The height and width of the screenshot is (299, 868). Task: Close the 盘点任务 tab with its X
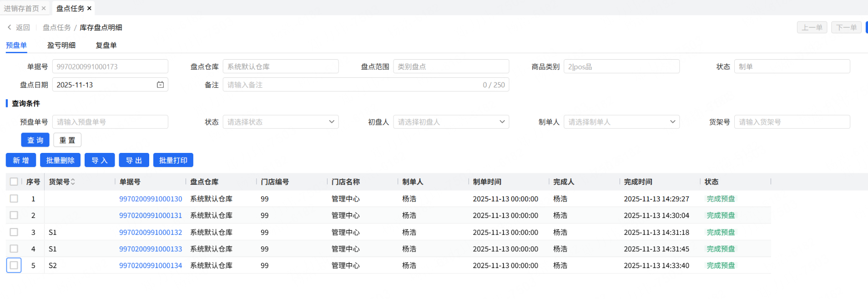[89, 8]
